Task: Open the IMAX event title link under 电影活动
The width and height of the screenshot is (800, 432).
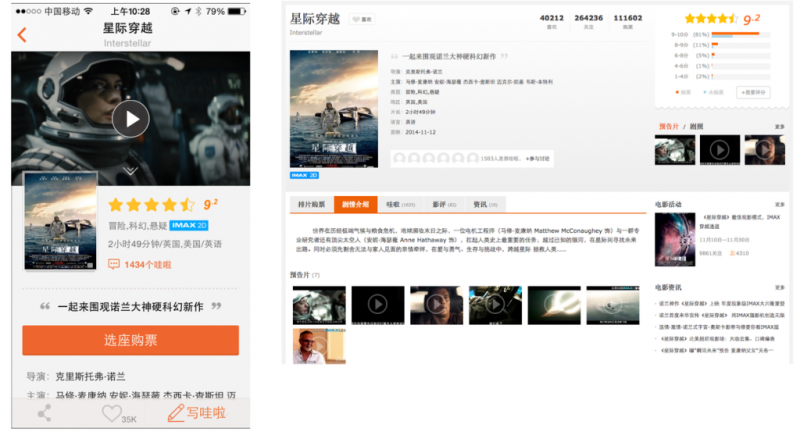Action: click(739, 221)
